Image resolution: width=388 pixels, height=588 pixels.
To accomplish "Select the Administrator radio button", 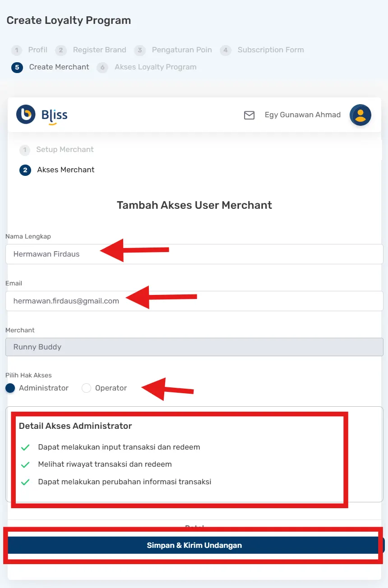I will 10,388.
